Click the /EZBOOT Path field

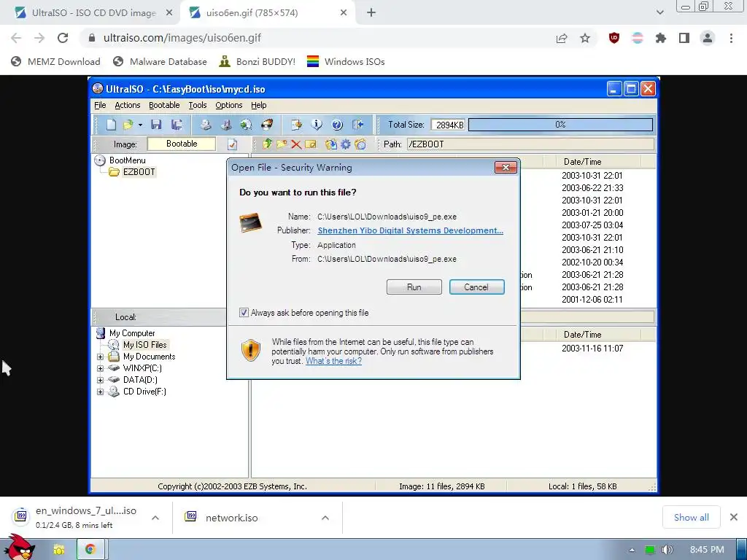click(x=530, y=144)
